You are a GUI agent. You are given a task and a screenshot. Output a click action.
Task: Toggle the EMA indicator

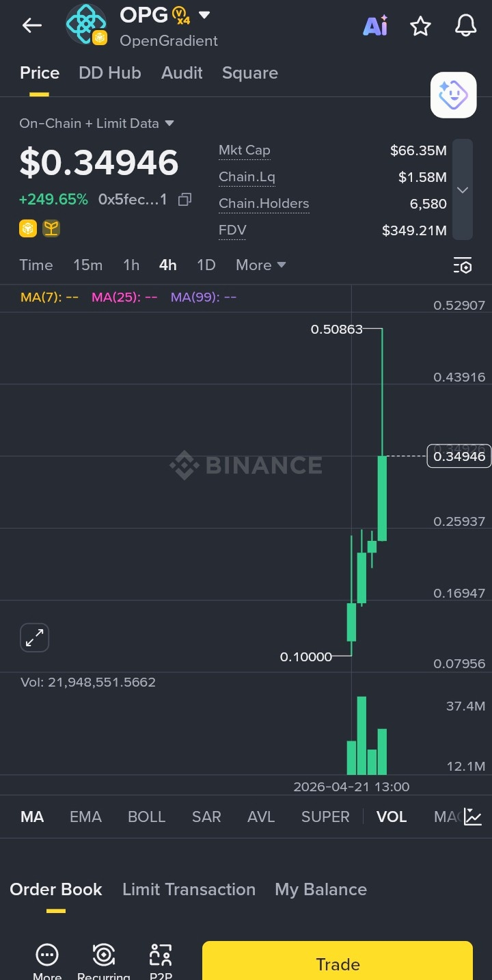coord(85,817)
